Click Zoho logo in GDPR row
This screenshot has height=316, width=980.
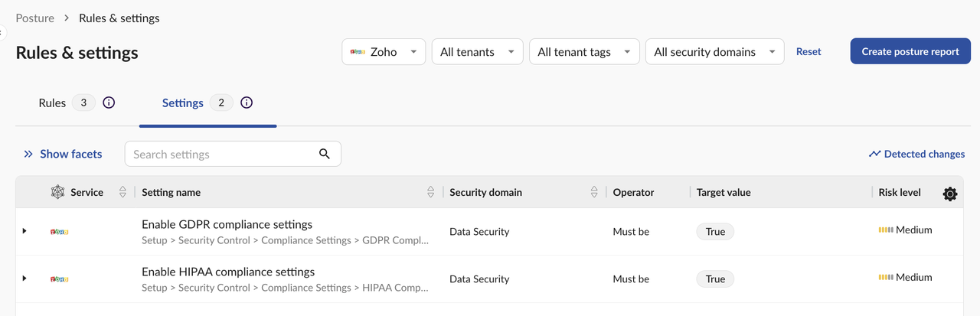tap(60, 231)
